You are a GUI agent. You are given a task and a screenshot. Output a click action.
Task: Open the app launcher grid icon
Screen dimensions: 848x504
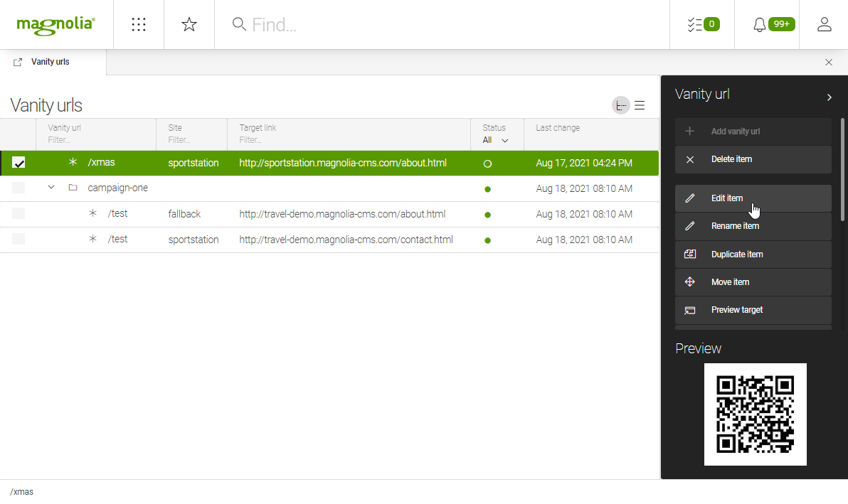coord(139,24)
